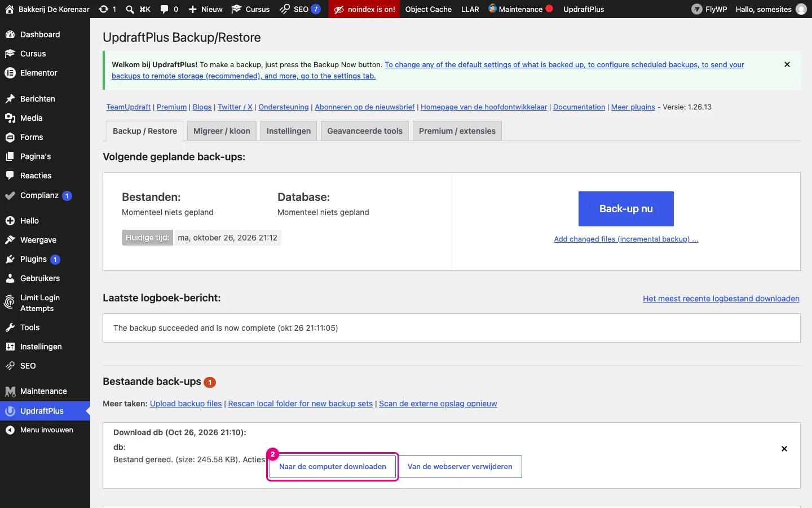
Task: Open the Ondersteuning link
Action: click(284, 107)
